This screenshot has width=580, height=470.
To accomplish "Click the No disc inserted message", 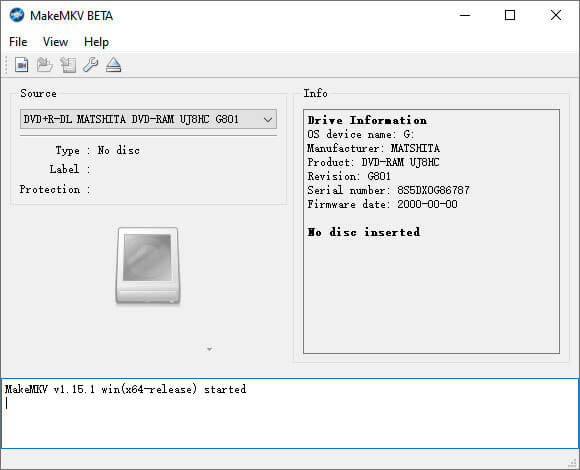I will (x=364, y=232).
